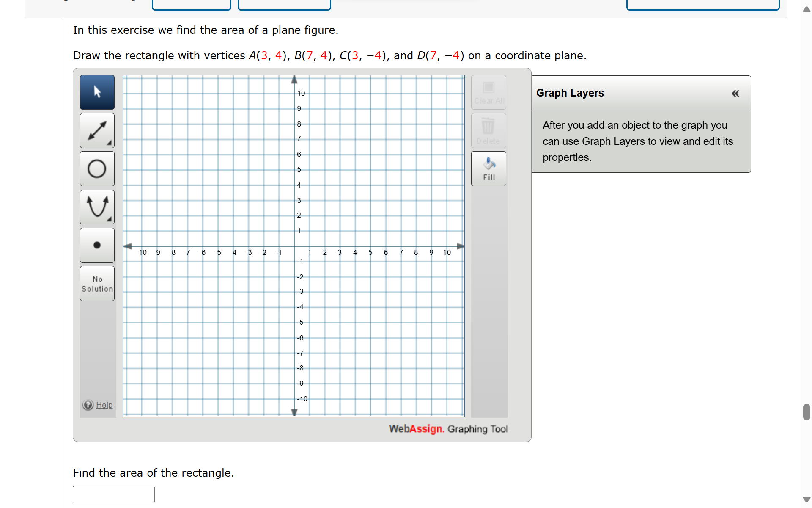812x508 pixels.
Task: Open line tool submenu corner arrow
Action: coord(110,143)
